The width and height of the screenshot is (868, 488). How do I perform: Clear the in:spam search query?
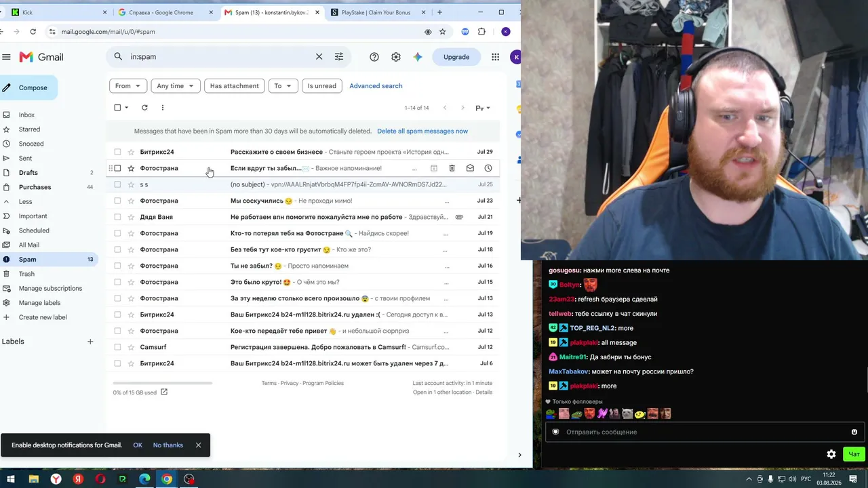[x=319, y=57]
